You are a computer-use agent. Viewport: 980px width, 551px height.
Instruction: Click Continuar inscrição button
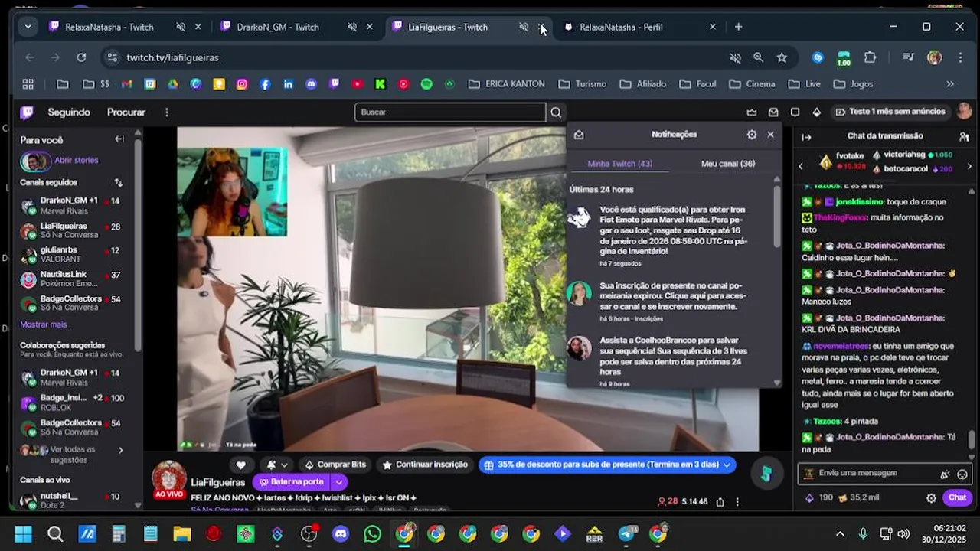(425, 465)
